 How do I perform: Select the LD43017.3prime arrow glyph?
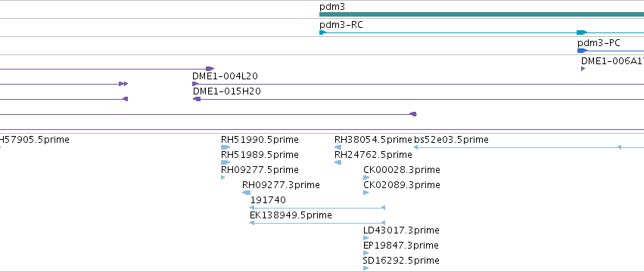(x=366, y=238)
